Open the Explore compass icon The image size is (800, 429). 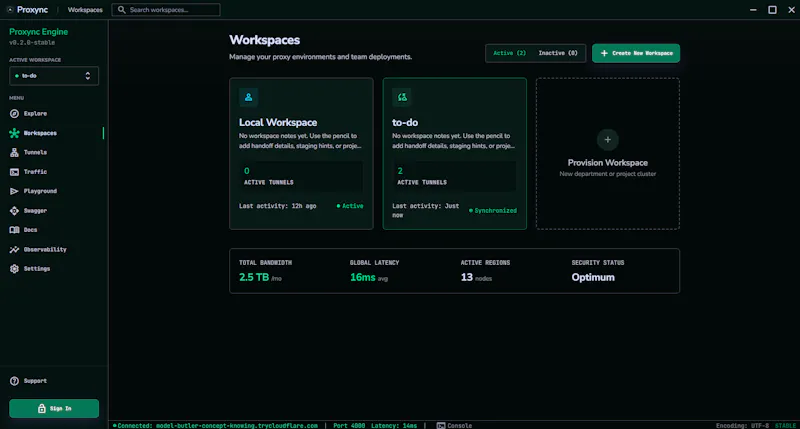tap(14, 114)
